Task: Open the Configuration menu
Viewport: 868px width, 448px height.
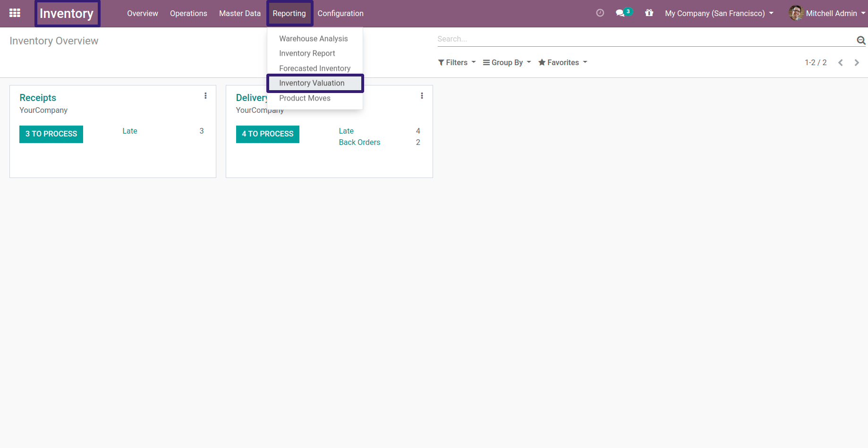Action: (340, 13)
